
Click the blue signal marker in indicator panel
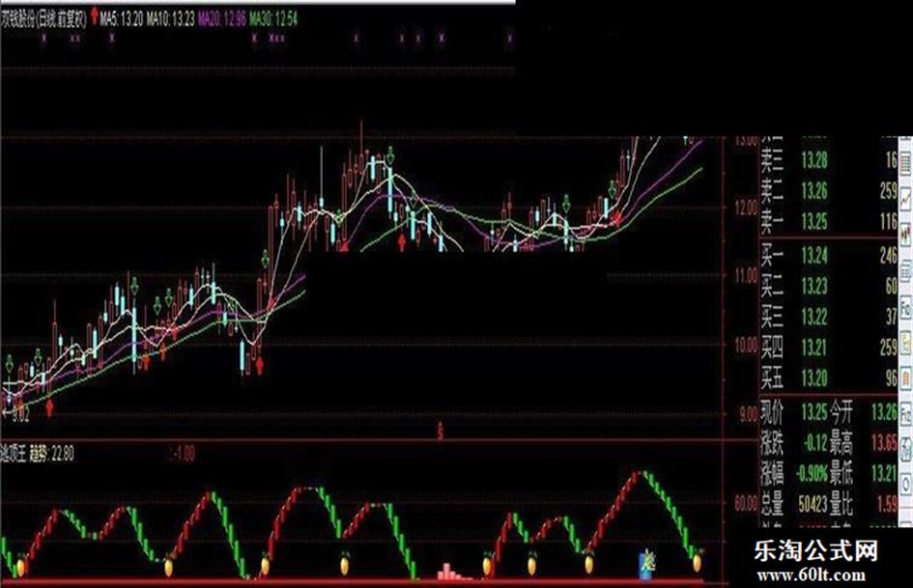pyautogui.click(x=646, y=564)
